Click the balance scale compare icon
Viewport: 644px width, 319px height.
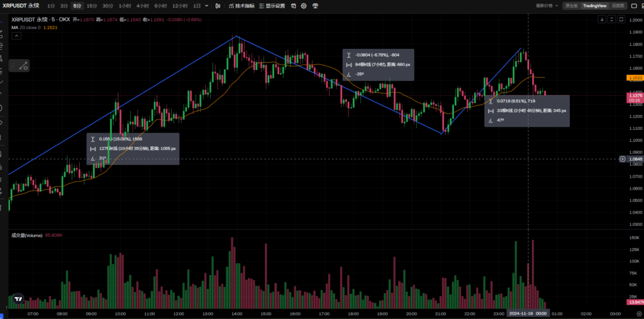315,6
